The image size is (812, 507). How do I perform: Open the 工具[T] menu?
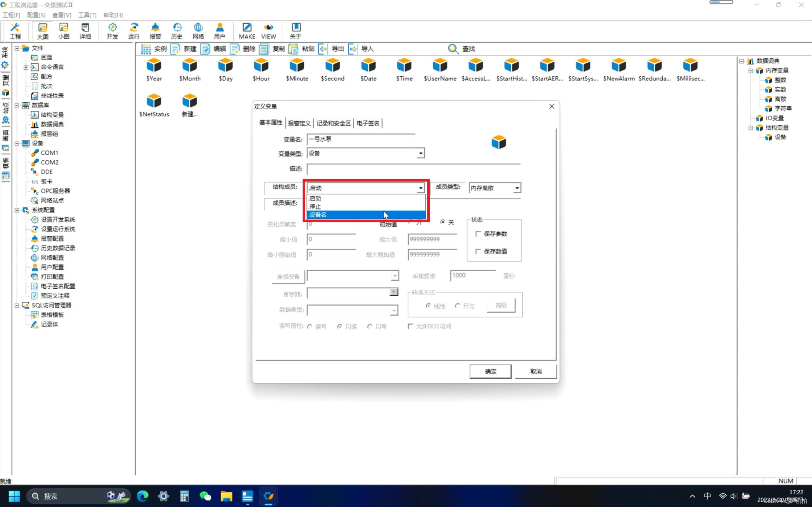click(87, 15)
